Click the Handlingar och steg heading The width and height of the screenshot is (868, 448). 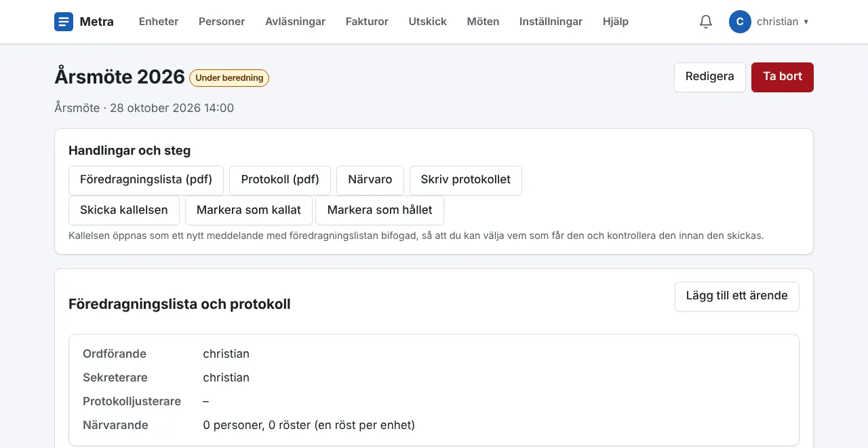click(130, 151)
